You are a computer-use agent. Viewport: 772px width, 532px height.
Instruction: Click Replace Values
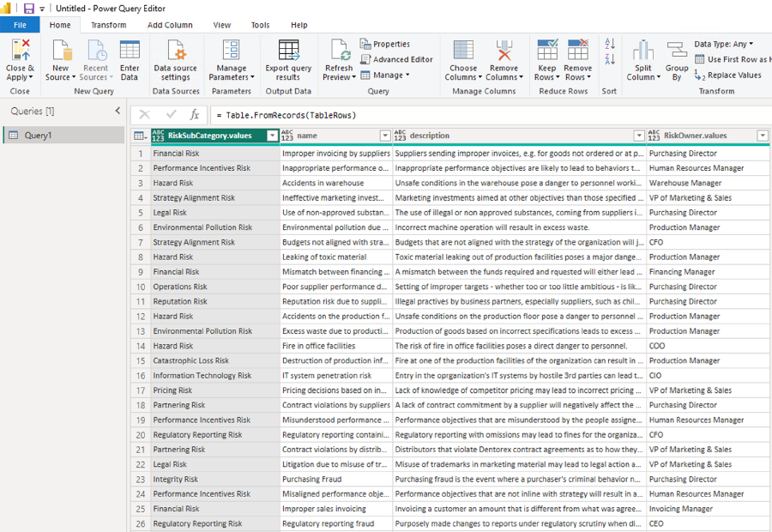(727, 75)
